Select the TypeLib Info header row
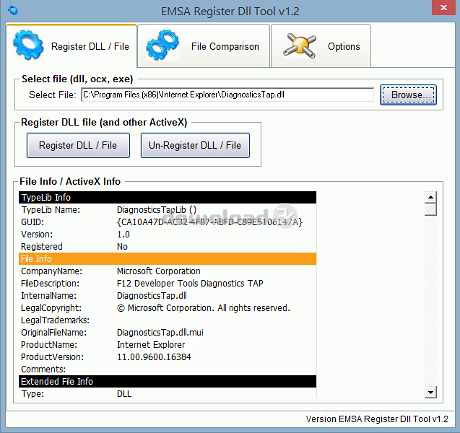 click(167, 197)
